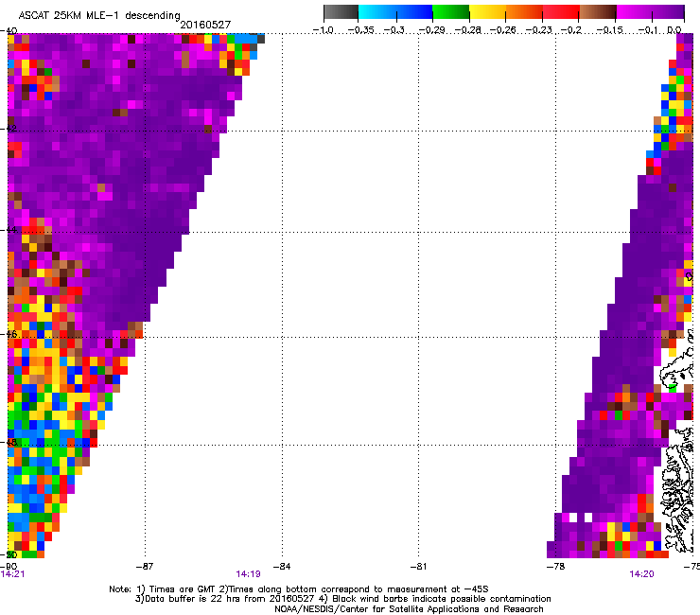This screenshot has width=700, height=615.
Task: Click the '-87' longitude axis label
Action: click(144, 567)
